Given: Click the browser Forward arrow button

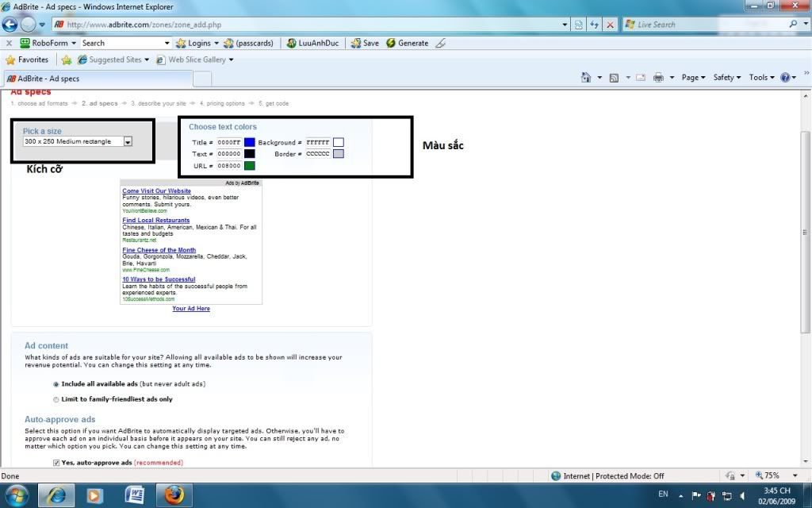Looking at the screenshot, I should pos(28,24).
